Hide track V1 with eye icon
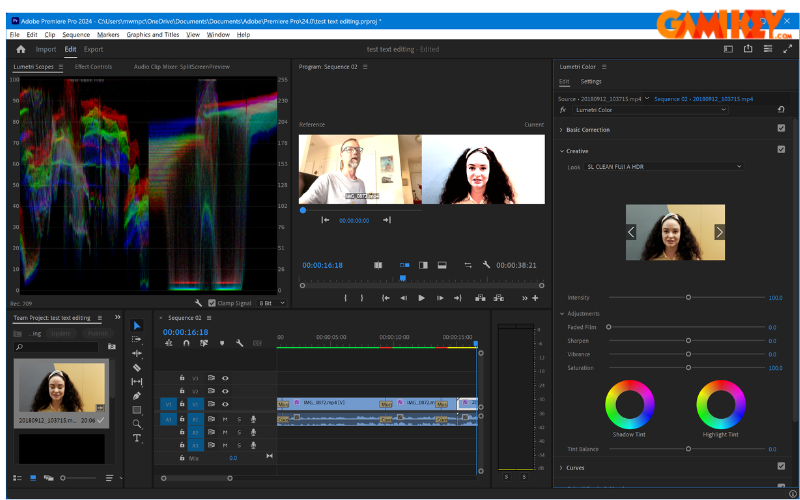 tap(225, 405)
